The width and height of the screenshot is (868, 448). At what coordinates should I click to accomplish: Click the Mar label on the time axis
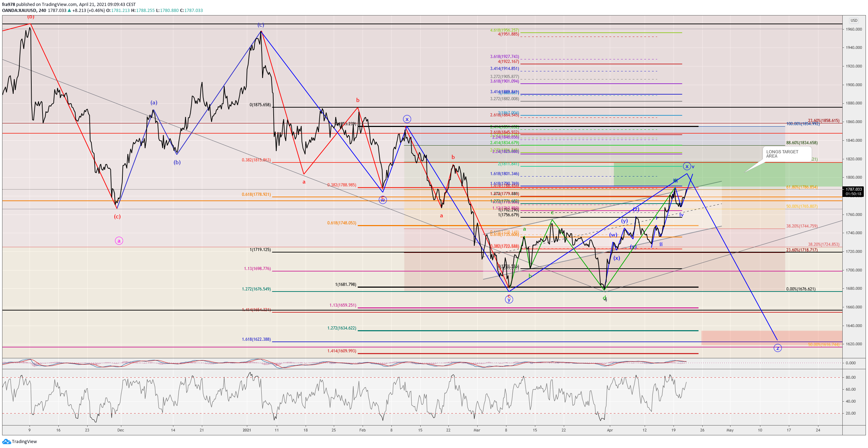[x=477, y=430]
